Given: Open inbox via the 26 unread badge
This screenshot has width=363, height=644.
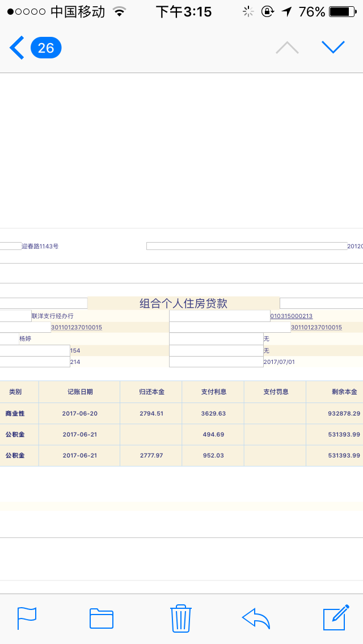Looking at the screenshot, I should (x=46, y=48).
